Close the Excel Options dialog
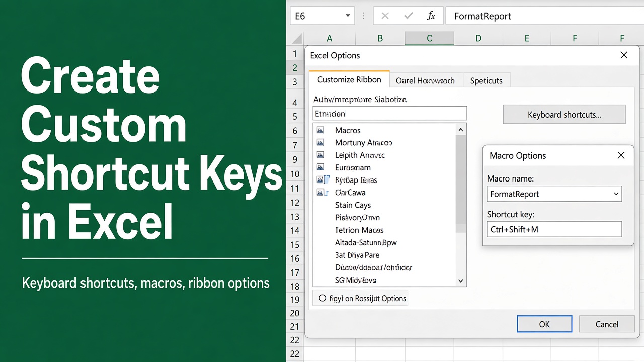Viewport: 644px width, 362px height. 624,55
